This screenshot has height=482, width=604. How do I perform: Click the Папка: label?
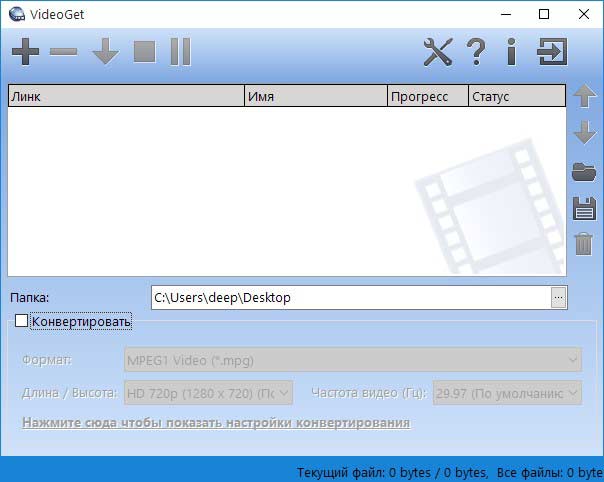tap(30, 297)
